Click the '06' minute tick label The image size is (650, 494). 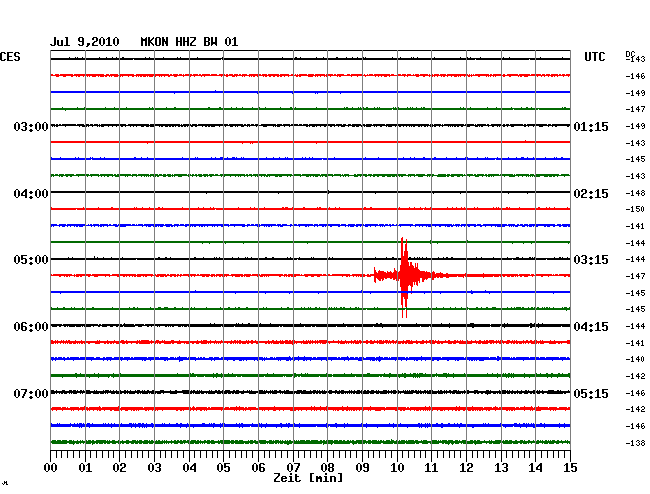(x=258, y=467)
